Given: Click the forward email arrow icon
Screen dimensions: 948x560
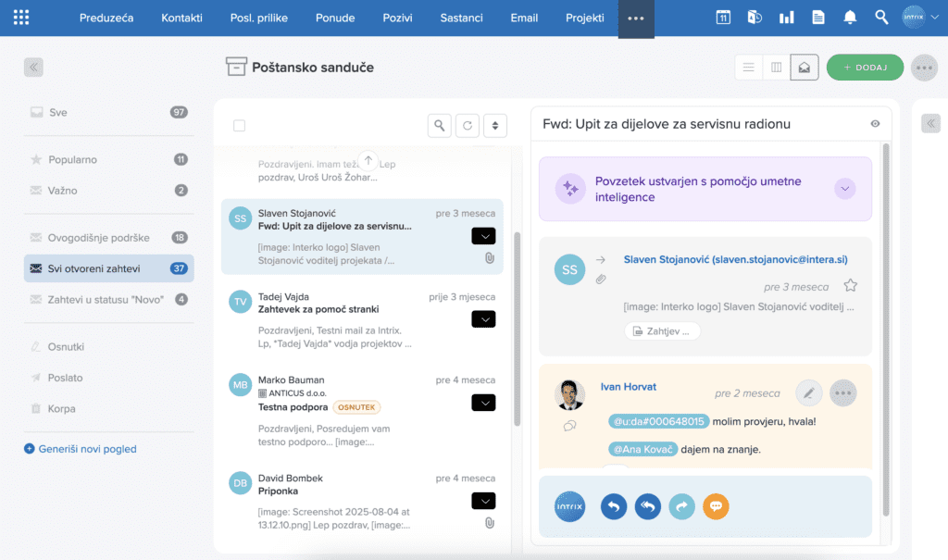Looking at the screenshot, I should point(682,507).
